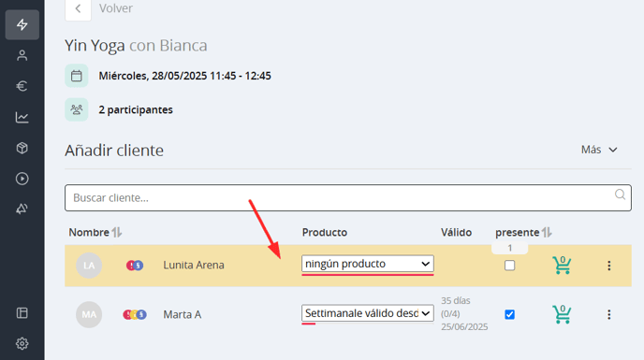Click the shopping cart for Marta A

click(562, 314)
